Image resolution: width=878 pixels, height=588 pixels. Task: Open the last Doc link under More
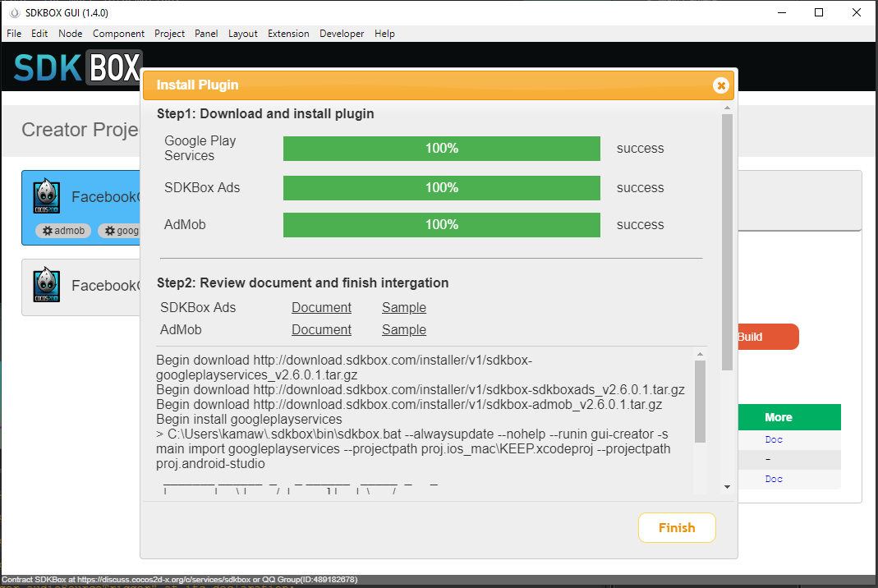pyautogui.click(x=774, y=479)
